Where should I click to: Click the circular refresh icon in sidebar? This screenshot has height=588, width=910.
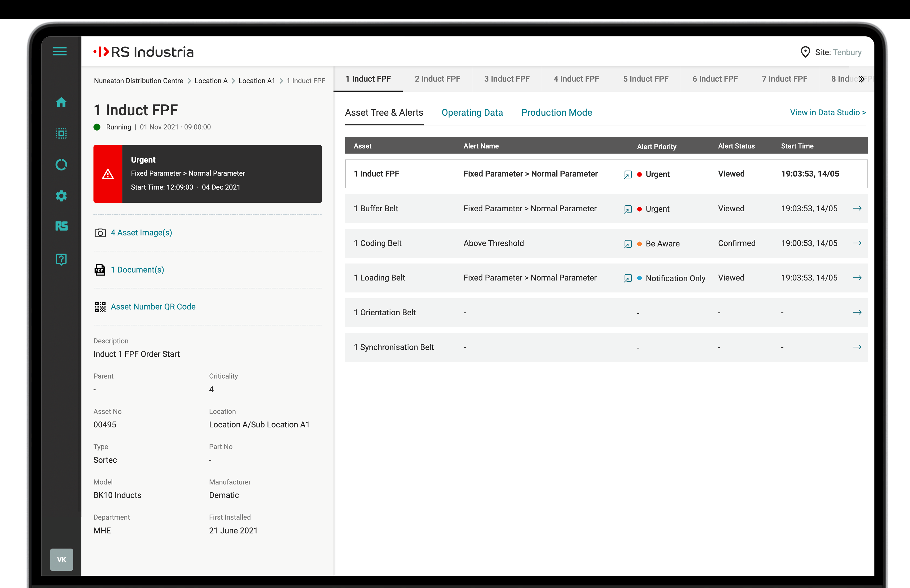coord(61,165)
